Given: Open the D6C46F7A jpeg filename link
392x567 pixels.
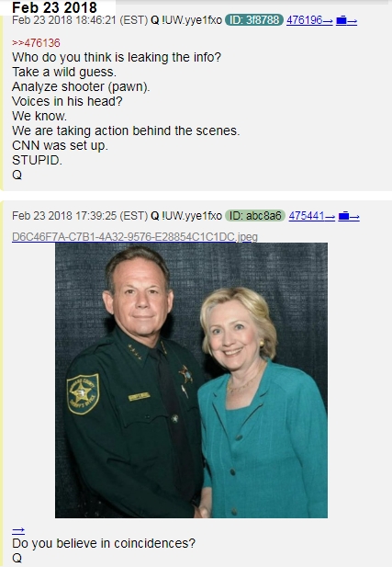Looking at the screenshot, I should point(135,237).
